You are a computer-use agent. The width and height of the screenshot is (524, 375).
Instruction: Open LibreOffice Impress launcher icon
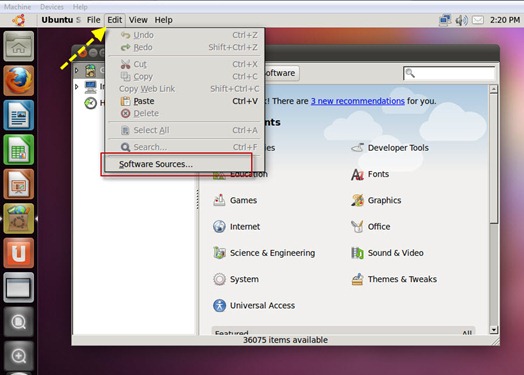pos(19,184)
